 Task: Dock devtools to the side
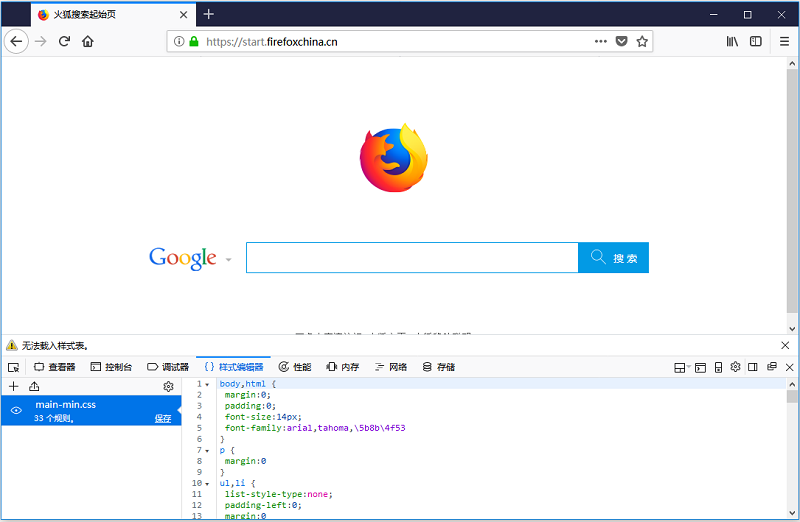click(753, 367)
